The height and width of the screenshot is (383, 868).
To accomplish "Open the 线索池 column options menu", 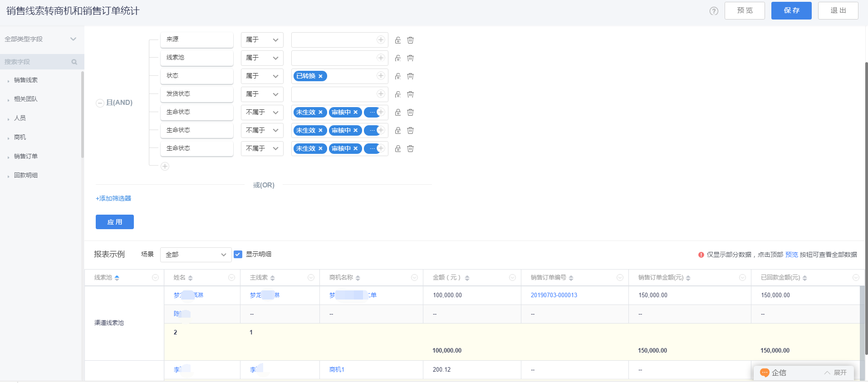I will click(x=155, y=278).
